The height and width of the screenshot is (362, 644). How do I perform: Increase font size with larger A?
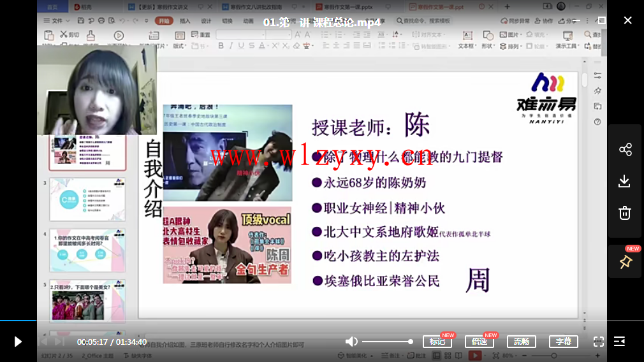pyautogui.click(x=297, y=35)
